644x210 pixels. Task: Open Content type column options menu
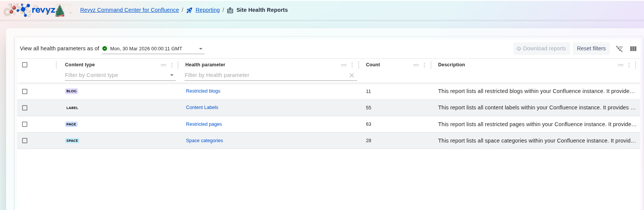coord(172,65)
